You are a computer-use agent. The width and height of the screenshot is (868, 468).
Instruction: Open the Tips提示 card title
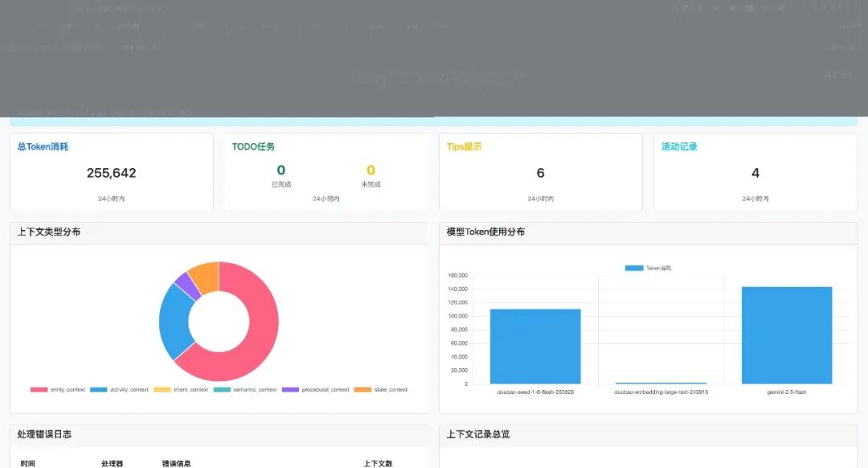click(464, 147)
